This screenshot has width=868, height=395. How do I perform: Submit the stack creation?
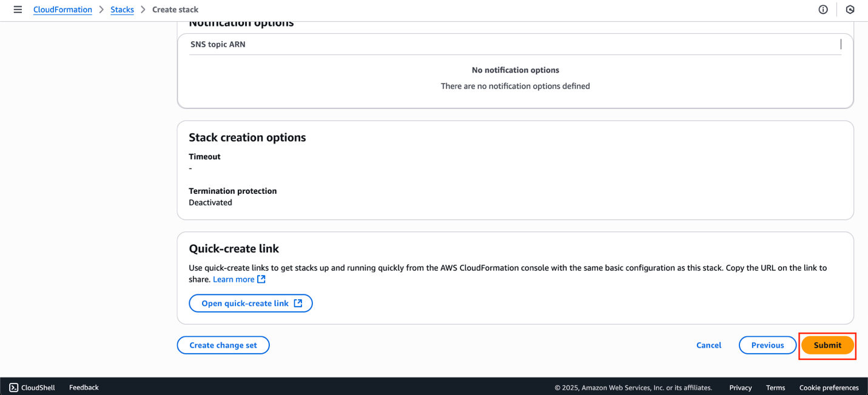click(x=827, y=345)
